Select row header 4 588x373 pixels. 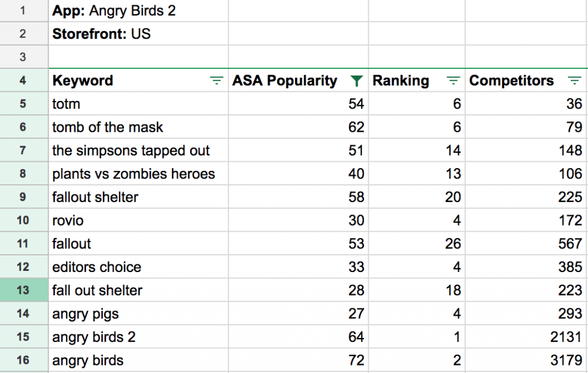tap(24, 80)
